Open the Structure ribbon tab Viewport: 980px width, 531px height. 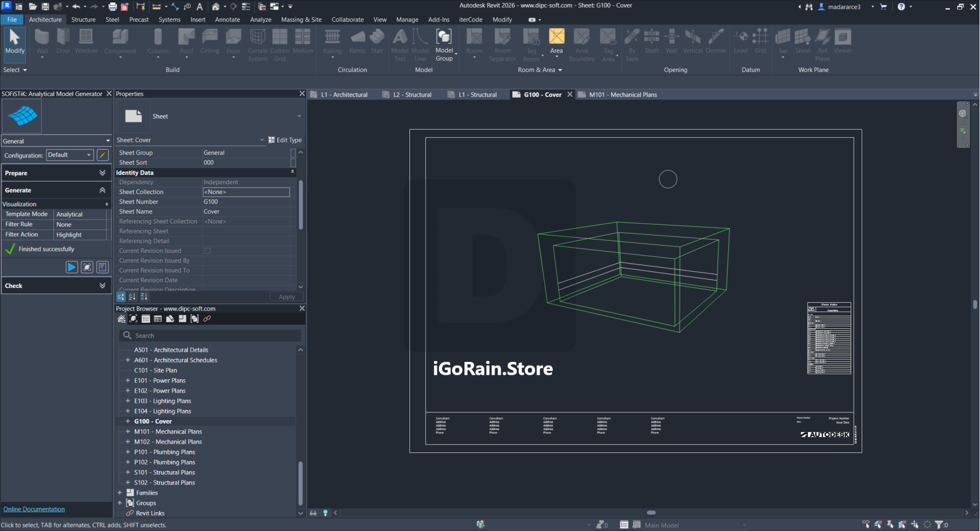(83, 19)
